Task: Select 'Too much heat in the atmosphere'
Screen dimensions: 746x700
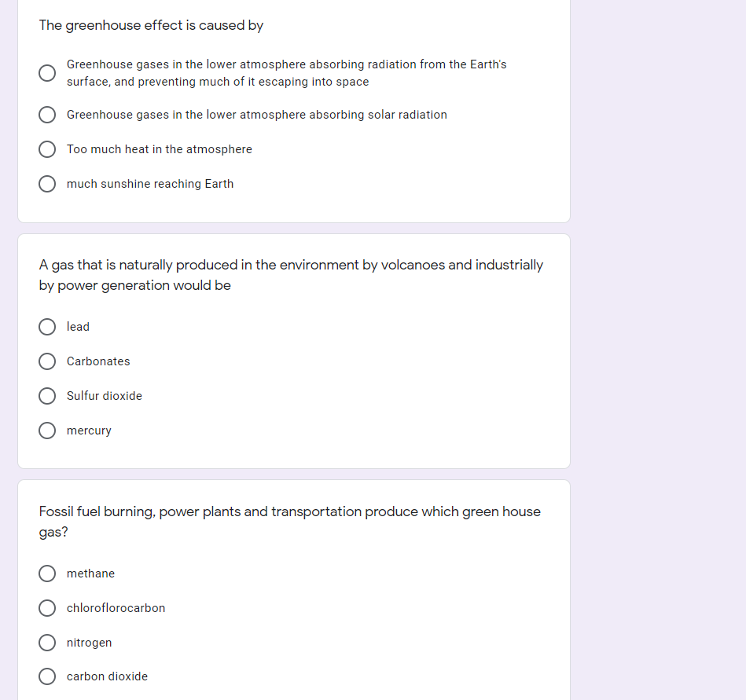Action: pyautogui.click(x=47, y=149)
